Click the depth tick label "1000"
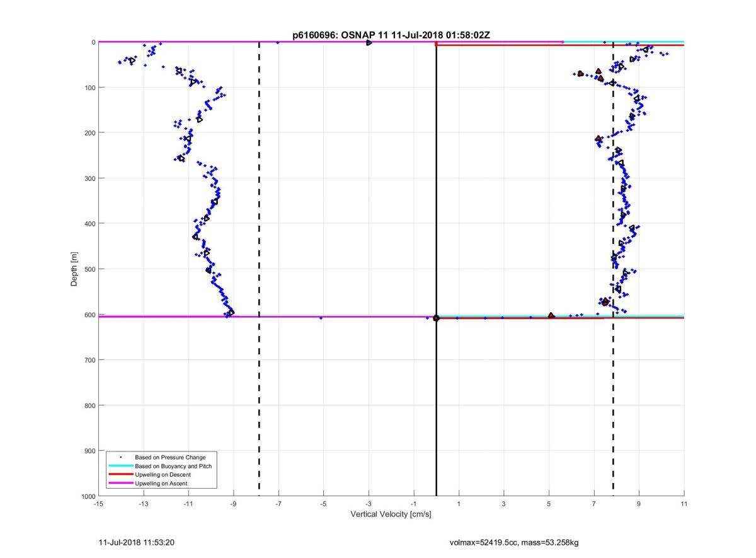 click(x=88, y=496)
